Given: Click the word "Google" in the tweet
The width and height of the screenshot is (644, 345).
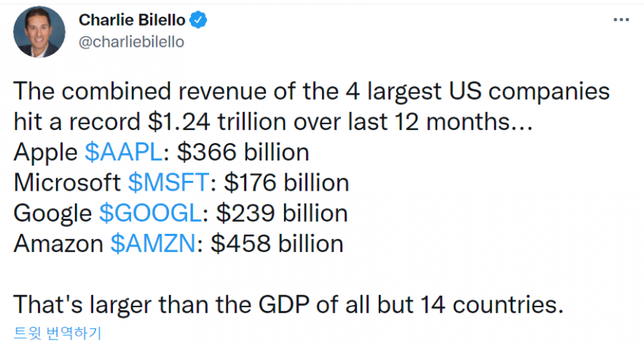Looking at the screenshot, I should pyautogui.click(x=53, y=213).
